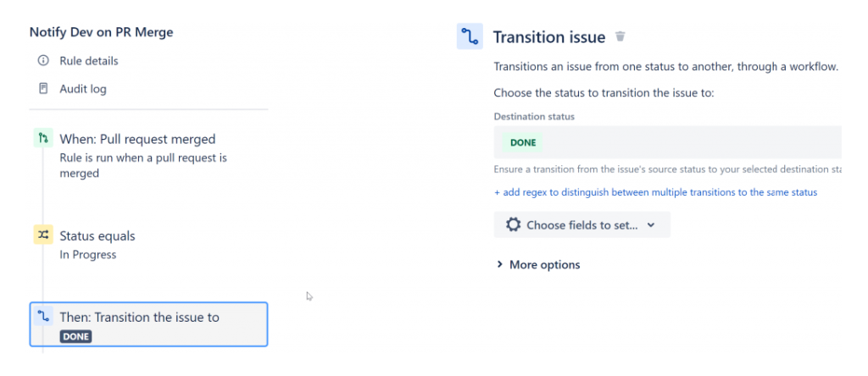Click the Rule details info icon
This screenshot has height=376, width=868.
[x=43, y=60]
